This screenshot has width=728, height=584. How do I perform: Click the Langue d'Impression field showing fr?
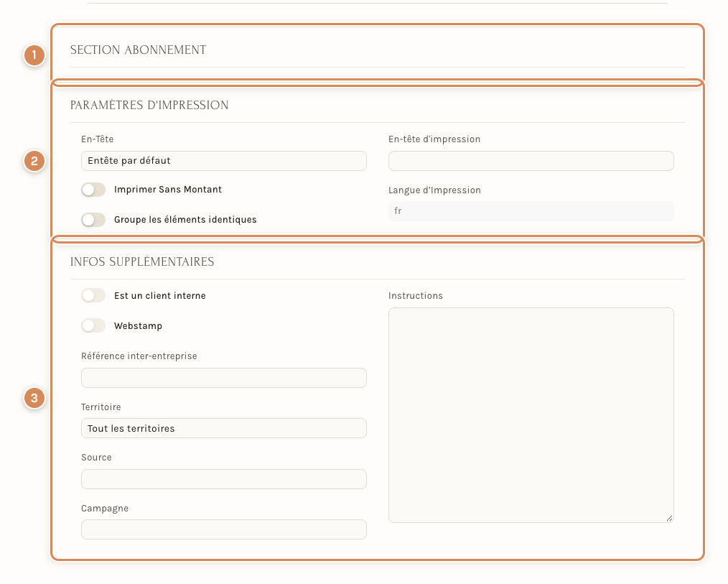[531, 211]
